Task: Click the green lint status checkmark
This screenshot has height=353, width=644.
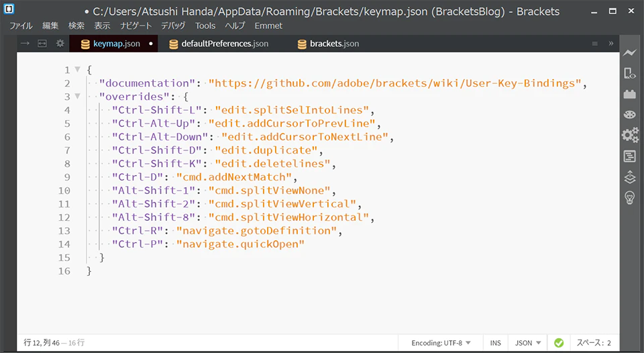Action: click(x=559, y=343)
